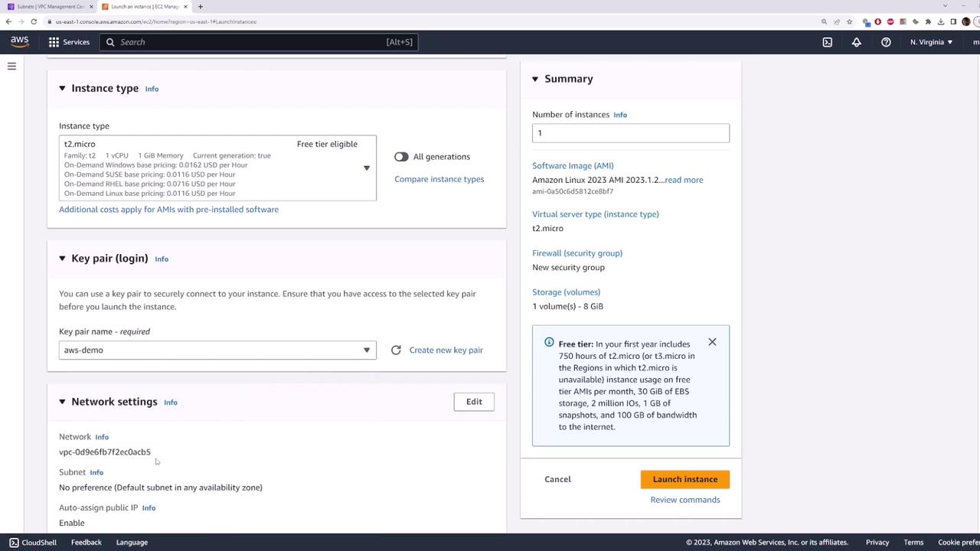Click the browser address bar URL

(156, 21)
